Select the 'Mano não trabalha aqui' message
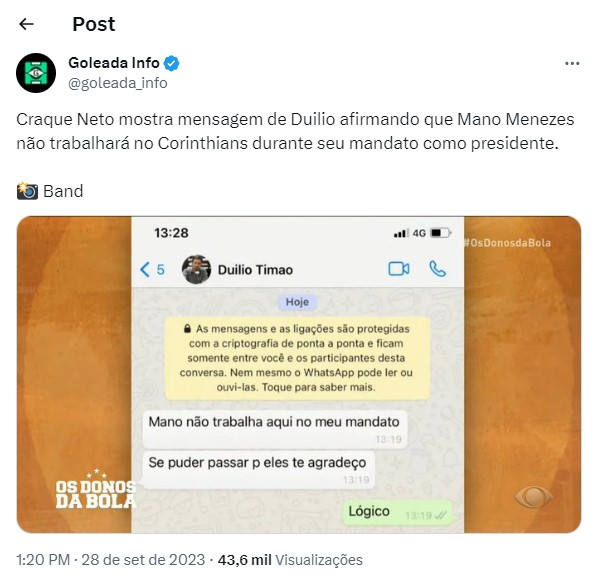The image size is (595, 584). 275,429
